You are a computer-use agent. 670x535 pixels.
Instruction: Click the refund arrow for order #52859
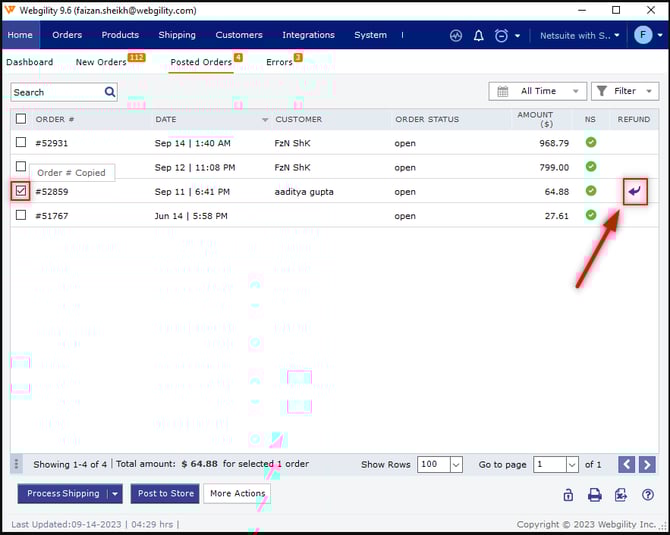pyautogui.click(x=634, y=191)
